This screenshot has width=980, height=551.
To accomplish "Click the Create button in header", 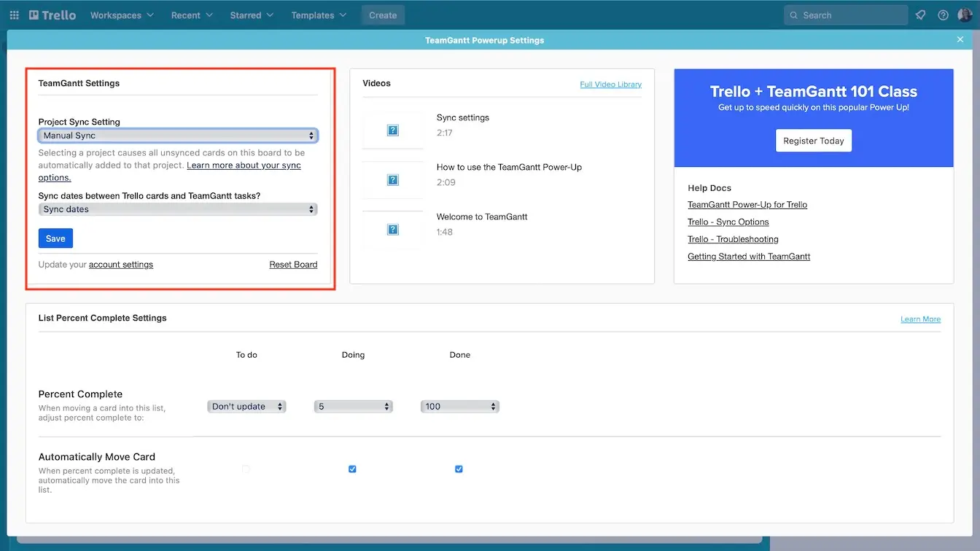I will pyautogui.click(x=383, y=15).
